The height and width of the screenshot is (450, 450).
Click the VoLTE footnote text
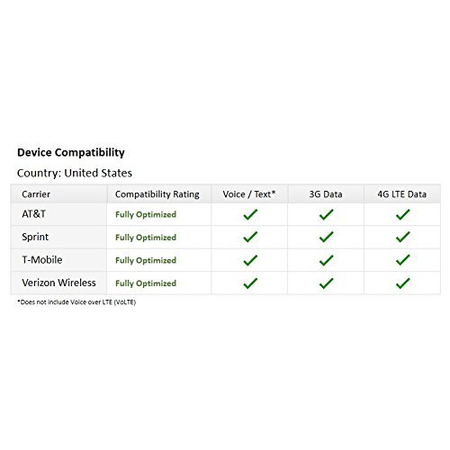[x=77, y=302]
